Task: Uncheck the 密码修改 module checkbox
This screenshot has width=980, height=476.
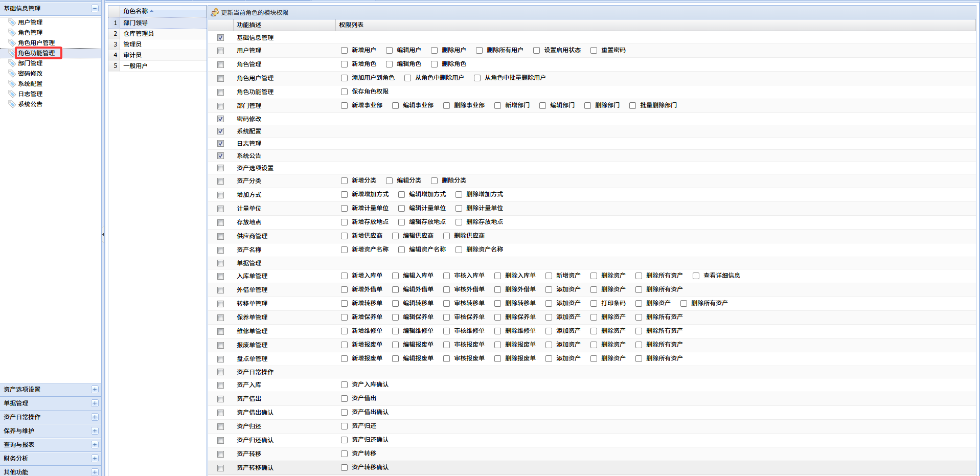Action: [x=220, y=119]
